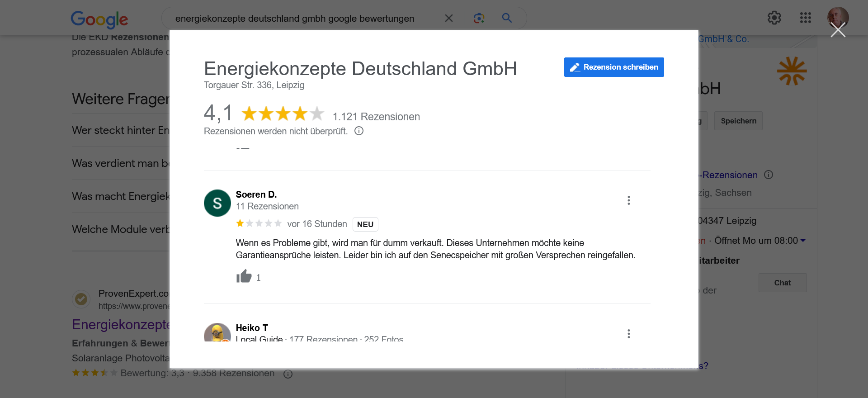Viewport: 868px width, 398px height.
Task: Open the three-dot menu for Soeren D.'s review
Action: click(x=628, y=200)
